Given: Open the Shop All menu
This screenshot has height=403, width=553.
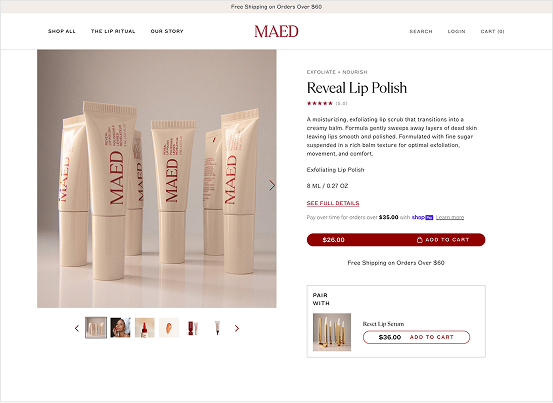Looking at the screenshot, I should [x=62, y=31].
